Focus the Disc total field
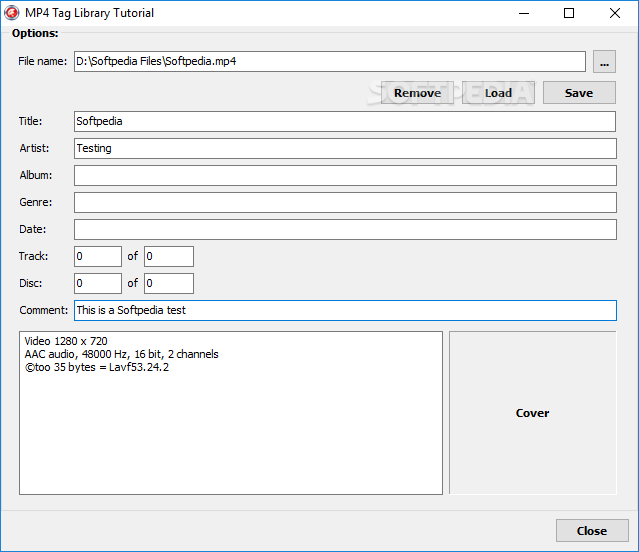The height and width of the screenshot is (552, 639). click(x=169, y=283)
